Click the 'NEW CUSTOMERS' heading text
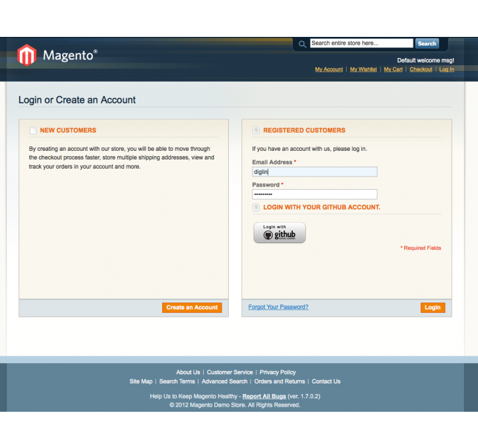The image size is (478, 448). click(x=68, y=130)
